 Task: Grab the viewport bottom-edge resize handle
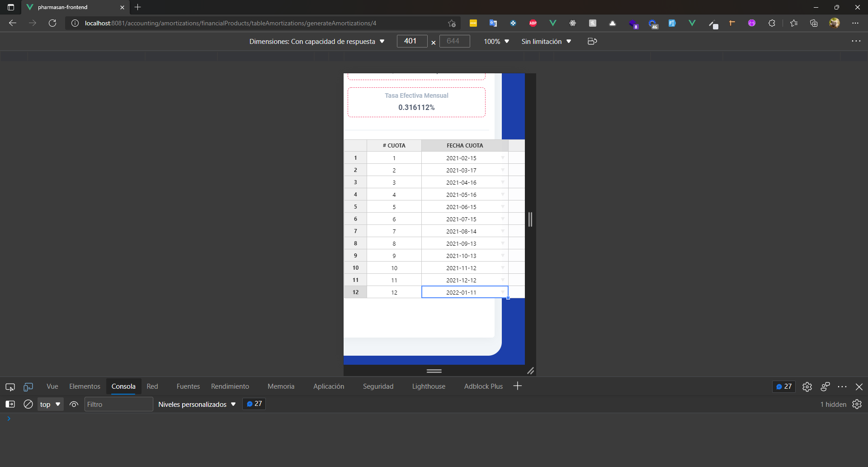434,371
